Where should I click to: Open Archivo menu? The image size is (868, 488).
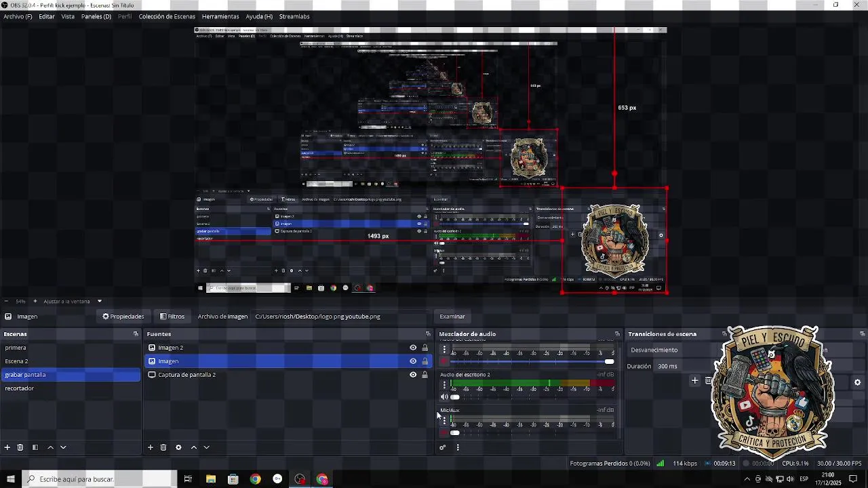tap(18, 16)
